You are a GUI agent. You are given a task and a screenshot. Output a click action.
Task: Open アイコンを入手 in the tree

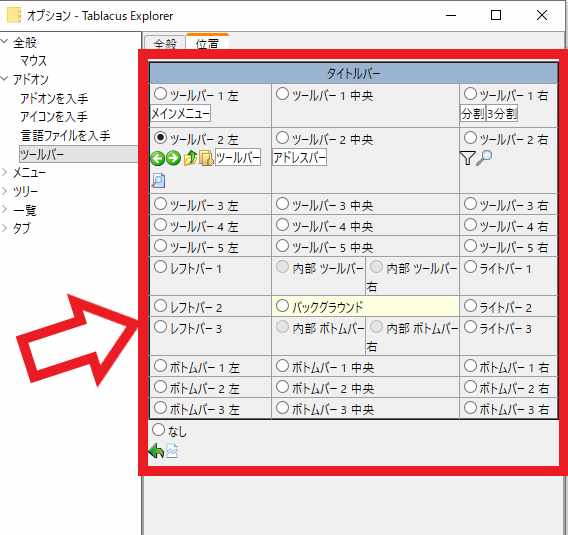(x=54, y=117)
